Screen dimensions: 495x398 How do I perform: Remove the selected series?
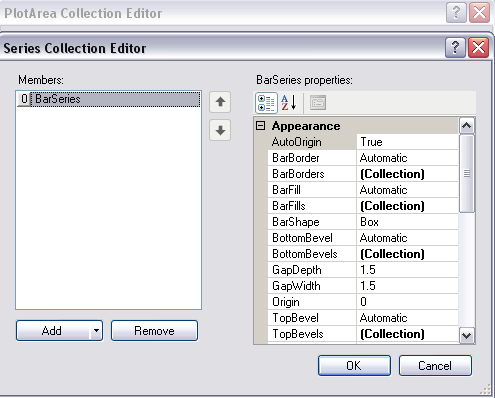(x=154, y=331)
